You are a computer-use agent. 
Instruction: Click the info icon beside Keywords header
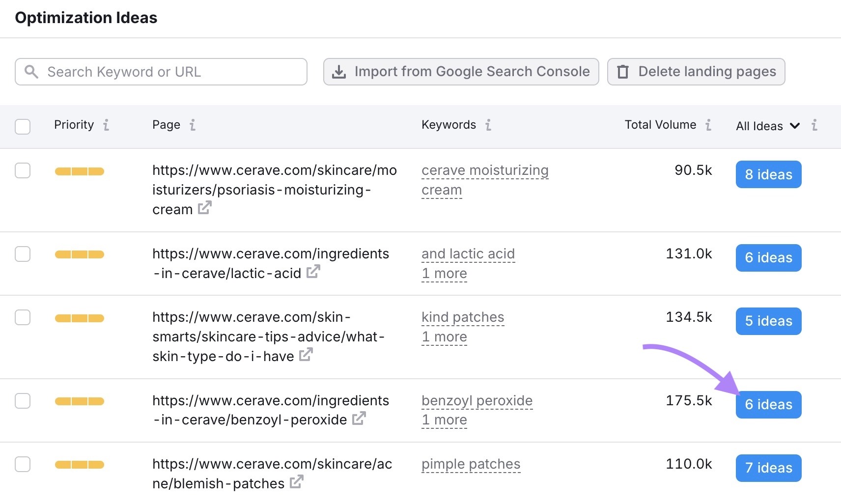tap(488, 125)
